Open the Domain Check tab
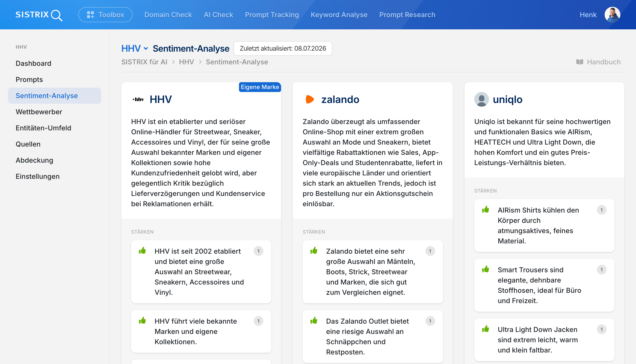Image resolution: width=636 pixels, height=364 pixels. point(168,15)
